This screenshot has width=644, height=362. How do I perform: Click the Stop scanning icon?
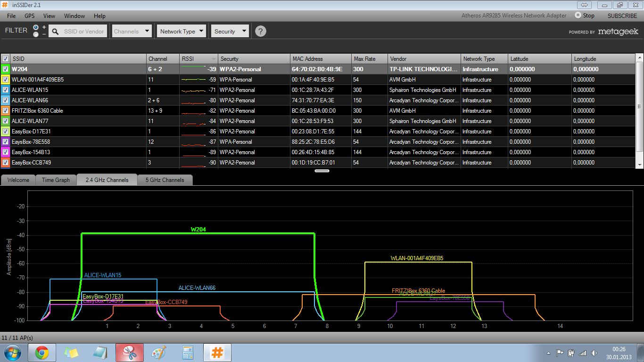[578, 15]
